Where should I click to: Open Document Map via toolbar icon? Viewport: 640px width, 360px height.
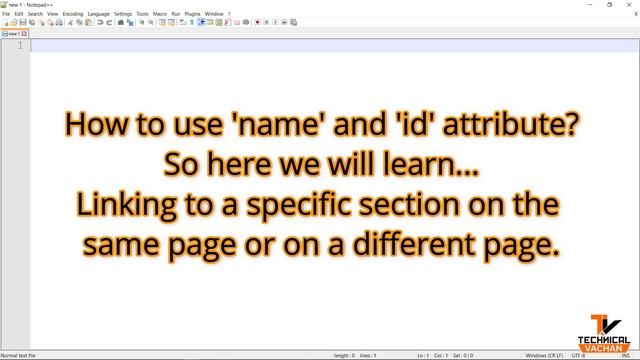[219, 22]
